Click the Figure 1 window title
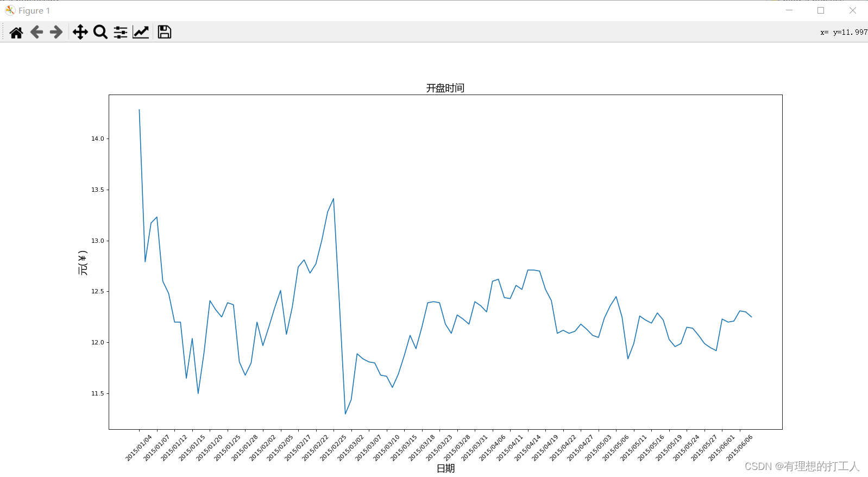This screenshot has height=477, width=868. tap(34, 11)
